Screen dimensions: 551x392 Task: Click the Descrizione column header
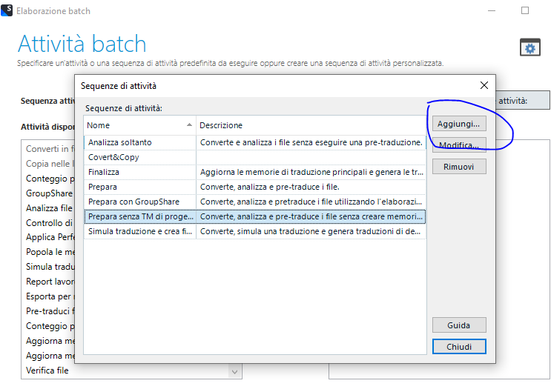(x=311, y=125)
